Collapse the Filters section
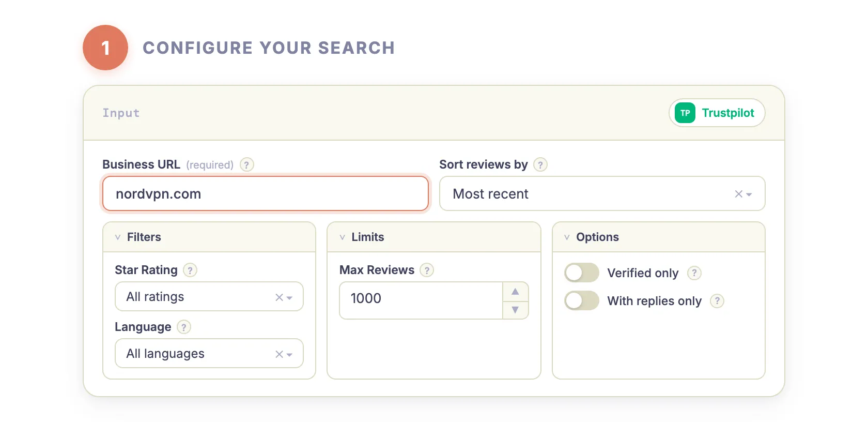This screenshot has width=868, height=422. point(118,237)
